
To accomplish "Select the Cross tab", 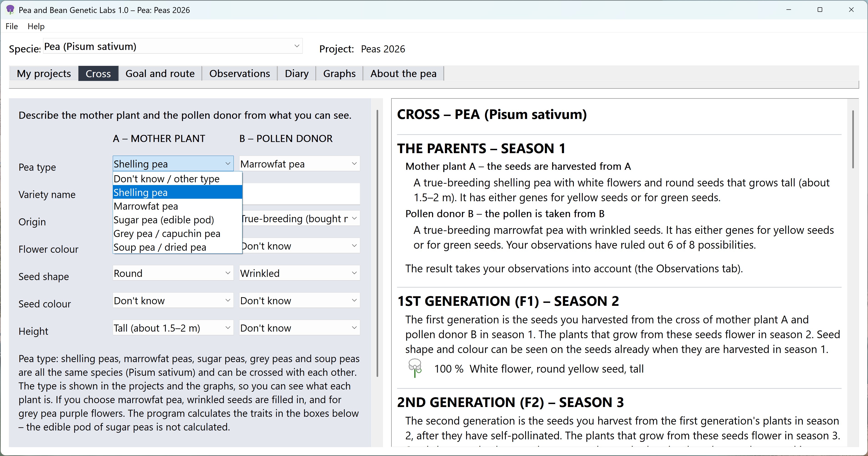I will click(98, 73).
